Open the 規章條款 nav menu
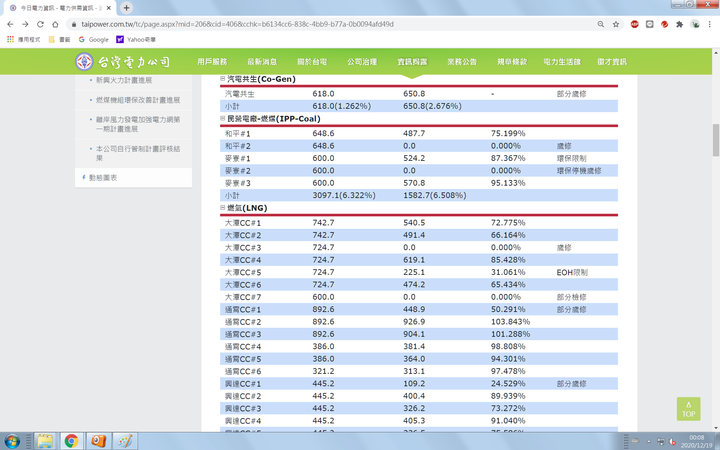This screenshot has height=450, width=720. [x=512, y=62]
